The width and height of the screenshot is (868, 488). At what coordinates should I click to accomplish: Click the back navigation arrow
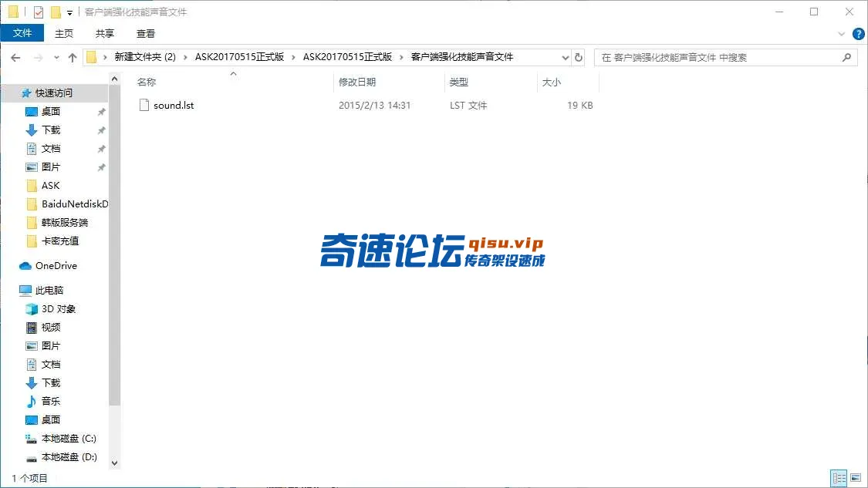[x=15, y=58]
